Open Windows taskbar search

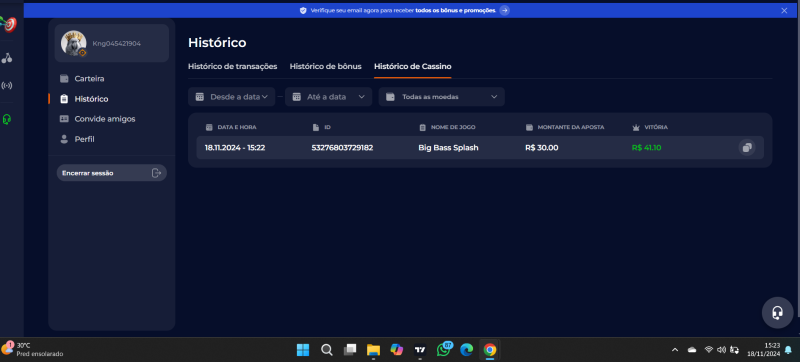(x=327, y=350)
